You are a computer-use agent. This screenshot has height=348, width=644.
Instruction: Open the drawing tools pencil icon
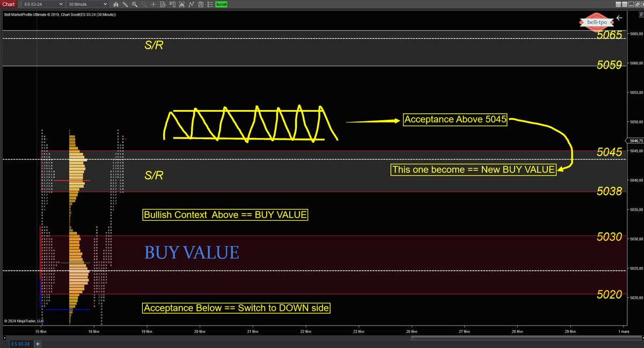click(x=125, y=4)
